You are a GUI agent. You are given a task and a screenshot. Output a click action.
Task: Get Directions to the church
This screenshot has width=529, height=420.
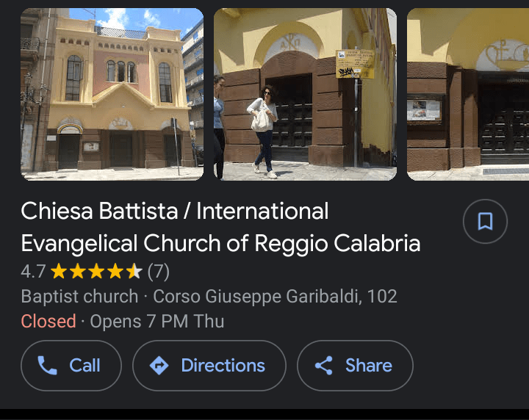[209, 366]
